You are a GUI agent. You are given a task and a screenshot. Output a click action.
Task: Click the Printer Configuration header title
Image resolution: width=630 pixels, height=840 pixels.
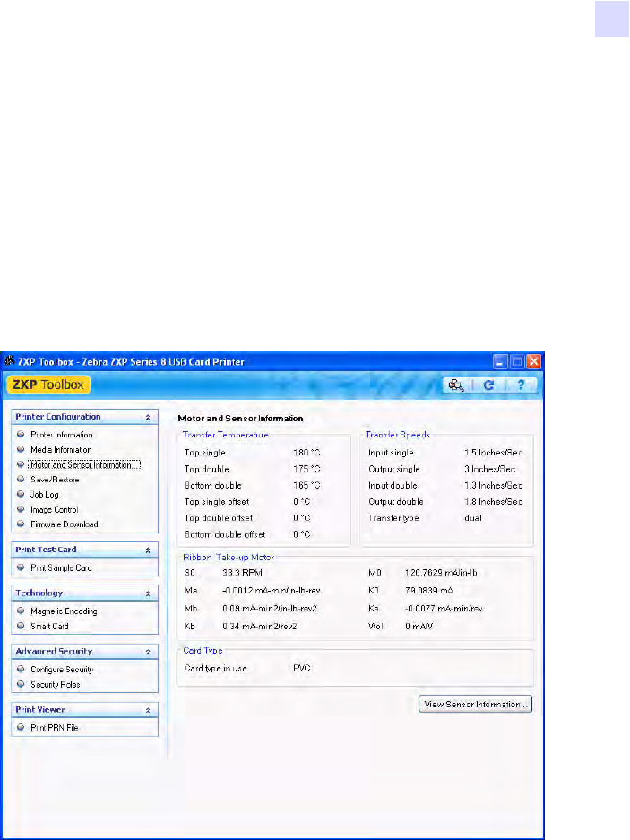(58, 416)
